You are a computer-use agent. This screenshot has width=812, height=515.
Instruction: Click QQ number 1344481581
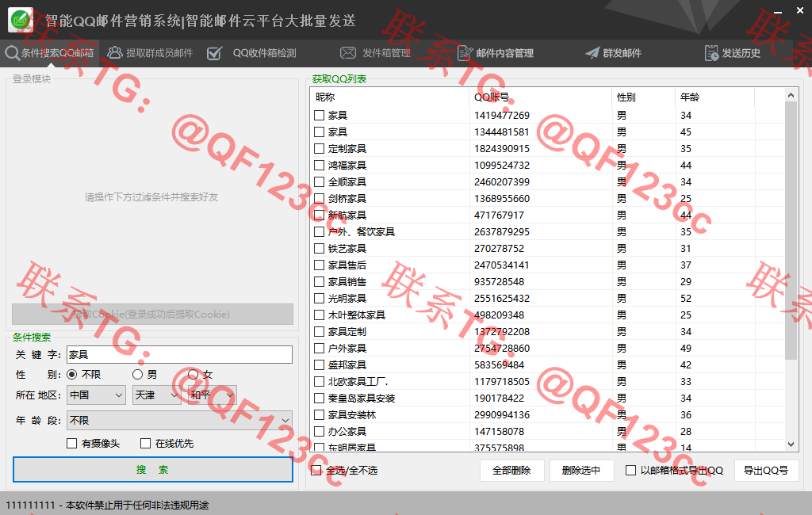[502, 132]
